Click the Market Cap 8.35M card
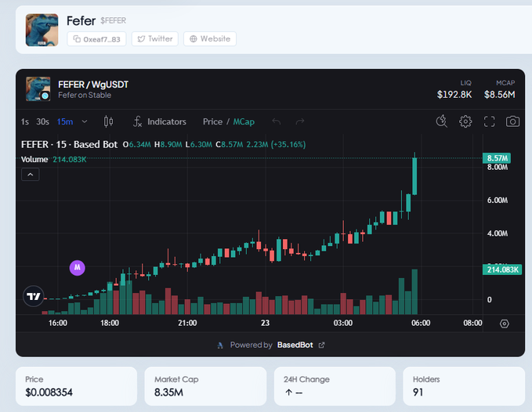Viewport: 532px width, 412px height. (x=205, y=386)
